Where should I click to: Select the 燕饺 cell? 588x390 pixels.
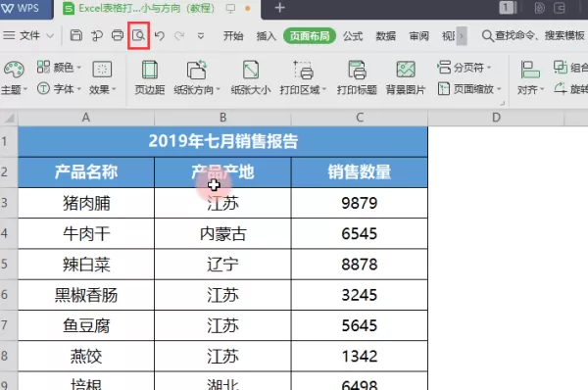point(86,356)
